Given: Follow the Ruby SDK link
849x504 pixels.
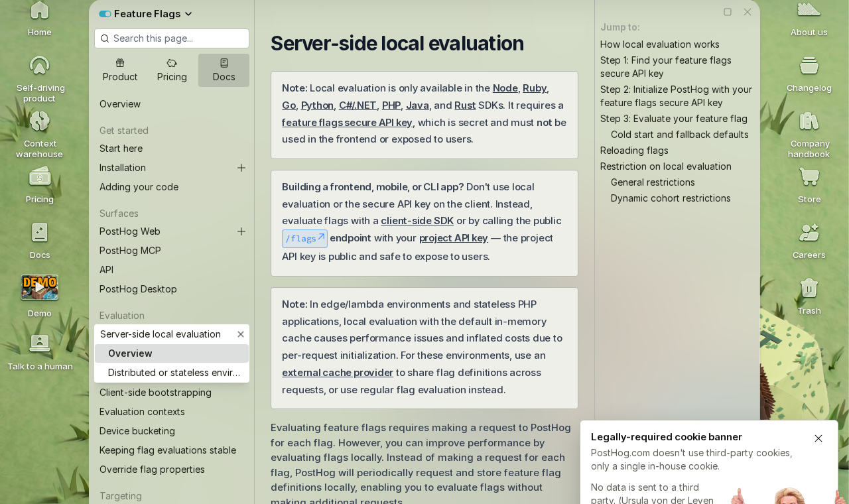Looking at the screenshot, I should coord(535,88).
